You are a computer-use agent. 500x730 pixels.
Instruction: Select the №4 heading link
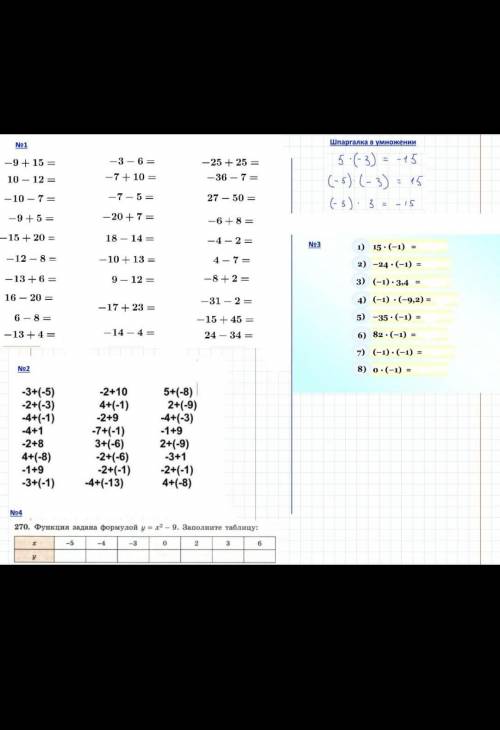tap(16, 513)
